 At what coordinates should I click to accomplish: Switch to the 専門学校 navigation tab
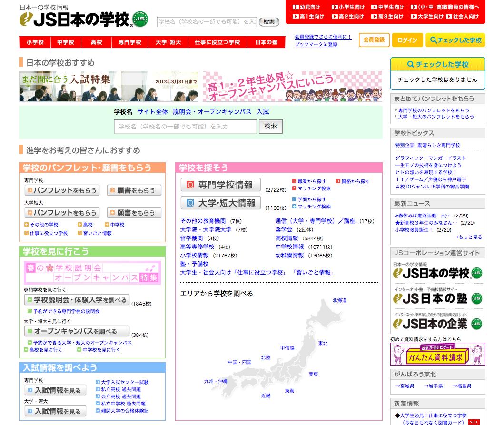(x=131, y=42)
